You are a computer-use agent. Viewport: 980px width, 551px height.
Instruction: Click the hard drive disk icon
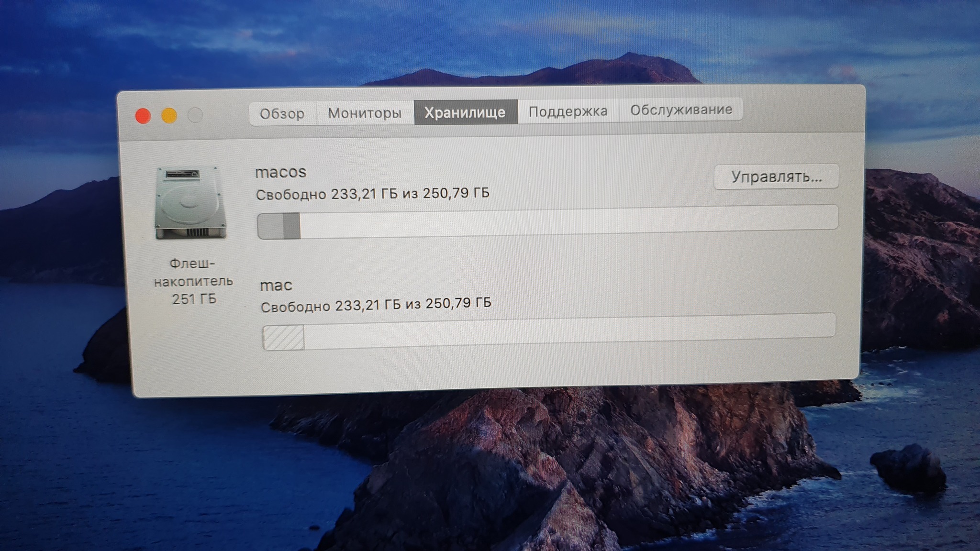(x=190, y=202)
